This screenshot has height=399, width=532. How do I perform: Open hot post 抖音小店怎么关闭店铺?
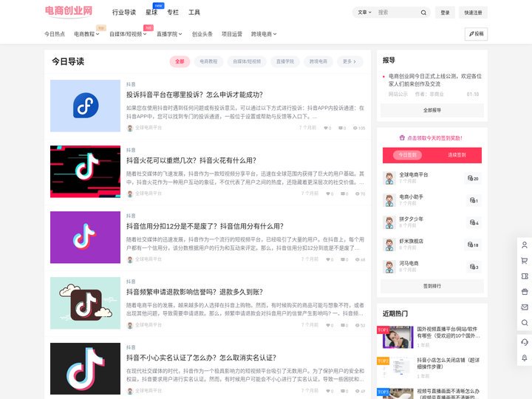pyautogui.click(x=449, y=364)
